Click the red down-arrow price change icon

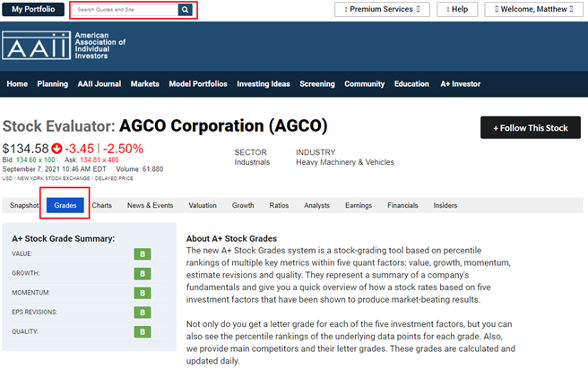tap(56, 149)
